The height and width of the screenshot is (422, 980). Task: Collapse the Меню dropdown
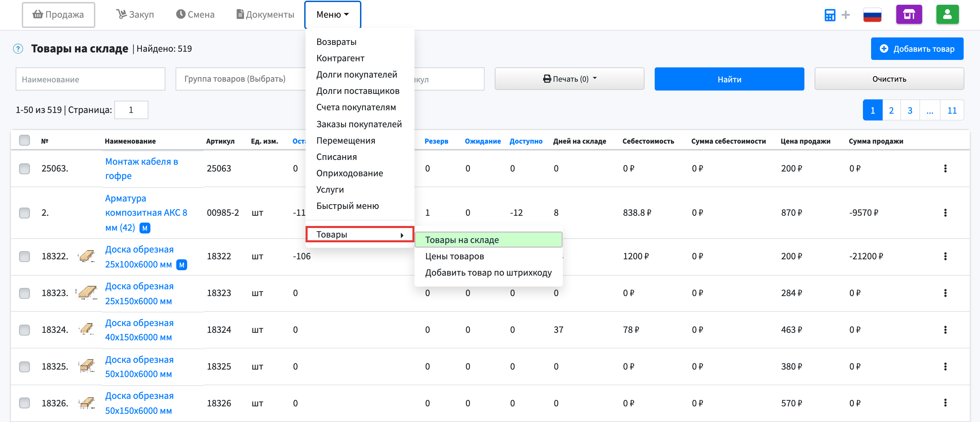[x=332, y=14]
